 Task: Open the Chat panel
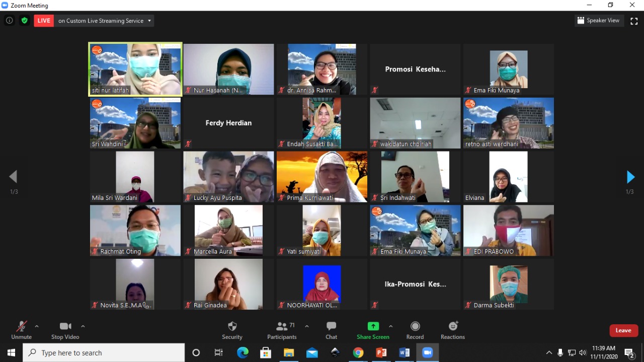coord(331,330)
